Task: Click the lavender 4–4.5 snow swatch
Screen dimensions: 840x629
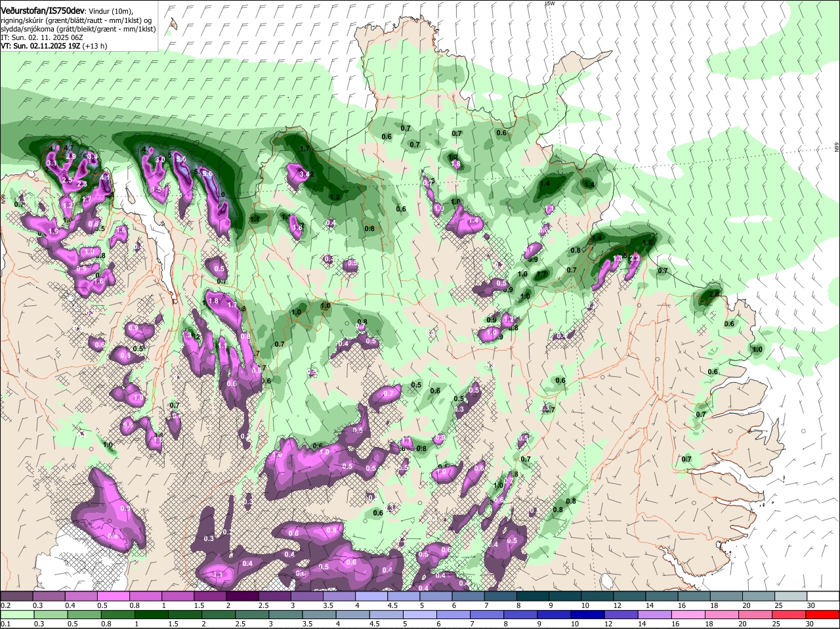Action: point(371,596)
